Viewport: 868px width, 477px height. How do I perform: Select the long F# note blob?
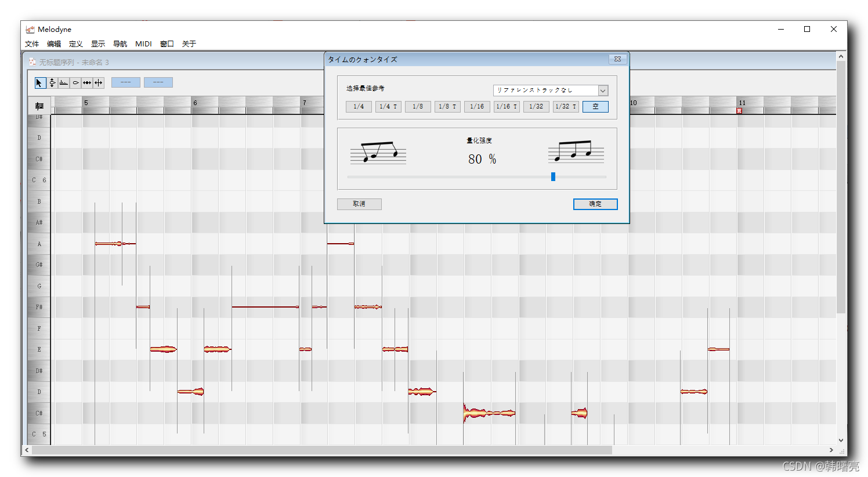pyautogui.click(x=265, y=306)
